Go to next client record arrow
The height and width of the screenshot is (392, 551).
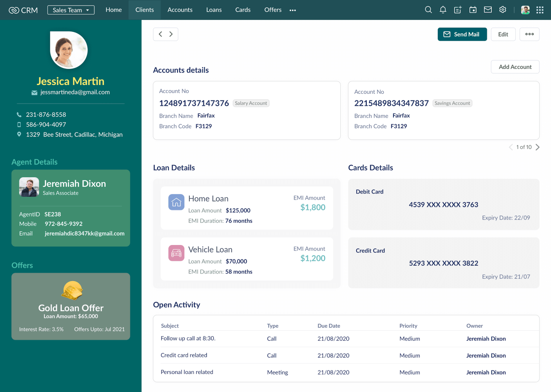point(171,34)
